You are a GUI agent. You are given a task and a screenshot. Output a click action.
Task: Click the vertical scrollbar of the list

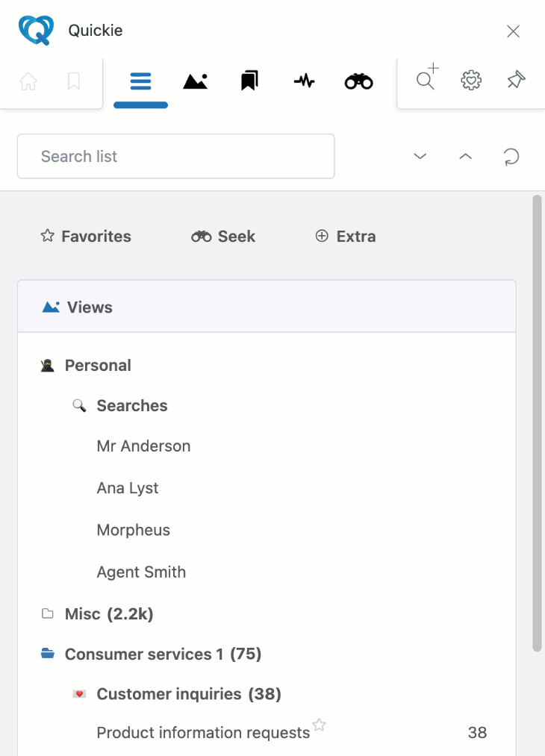point(537,423)
